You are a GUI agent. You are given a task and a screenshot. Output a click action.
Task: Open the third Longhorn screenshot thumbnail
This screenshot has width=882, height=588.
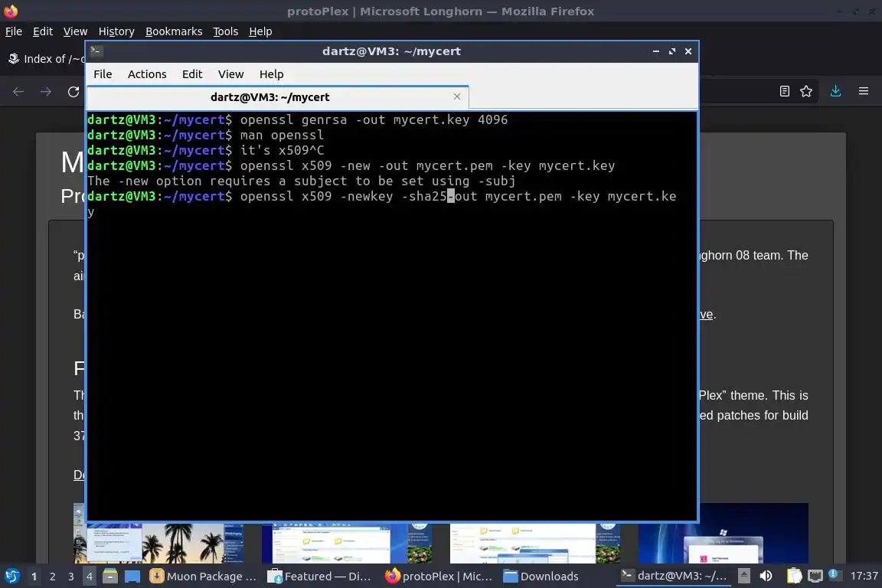[x=535, y=543]
